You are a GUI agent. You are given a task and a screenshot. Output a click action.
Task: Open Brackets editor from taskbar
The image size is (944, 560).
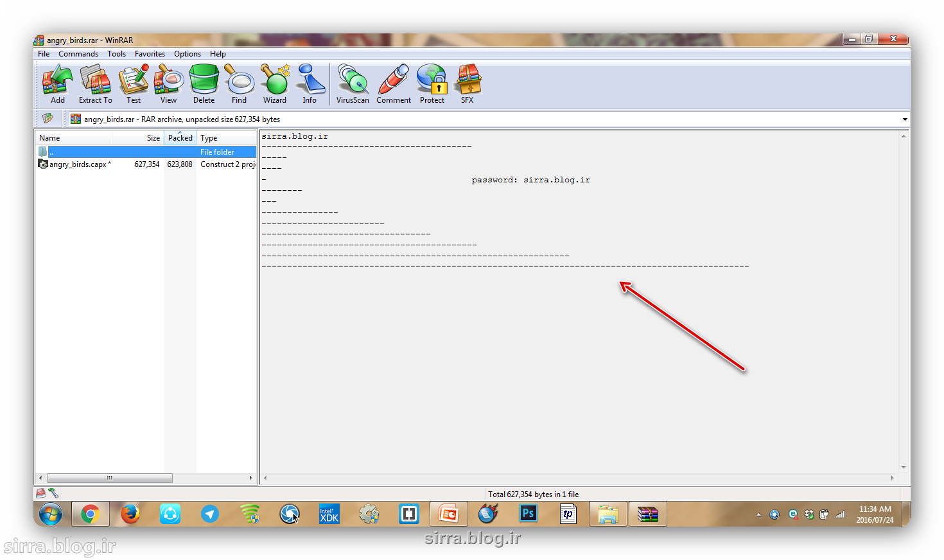pos(409,514)
